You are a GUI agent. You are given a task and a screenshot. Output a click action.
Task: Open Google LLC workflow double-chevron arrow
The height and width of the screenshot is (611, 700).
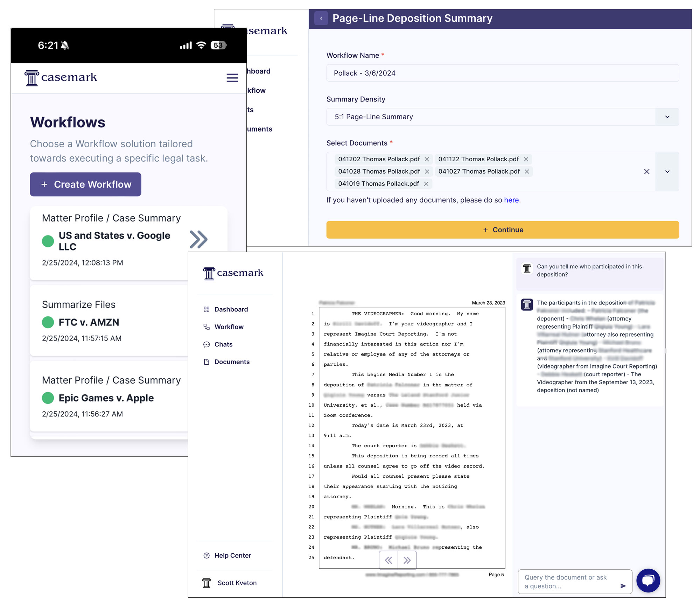[x=198, y=240]
